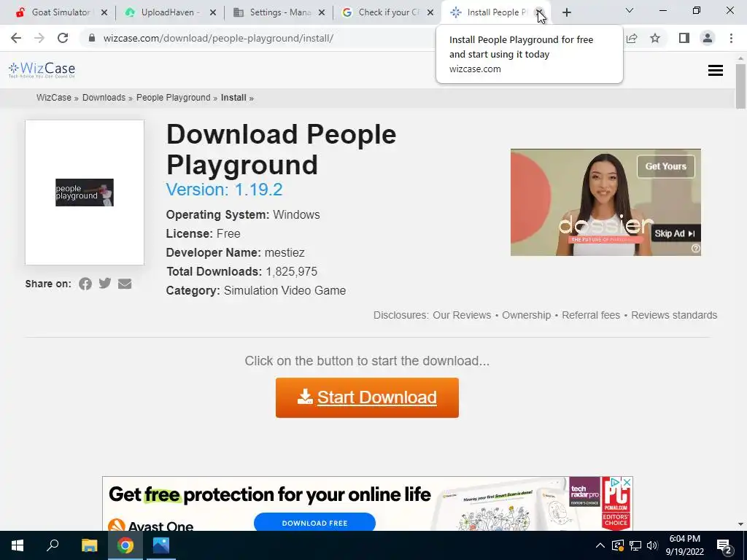Open the network tray icon
Screen dimensions: 747x560
click(635, 545)
